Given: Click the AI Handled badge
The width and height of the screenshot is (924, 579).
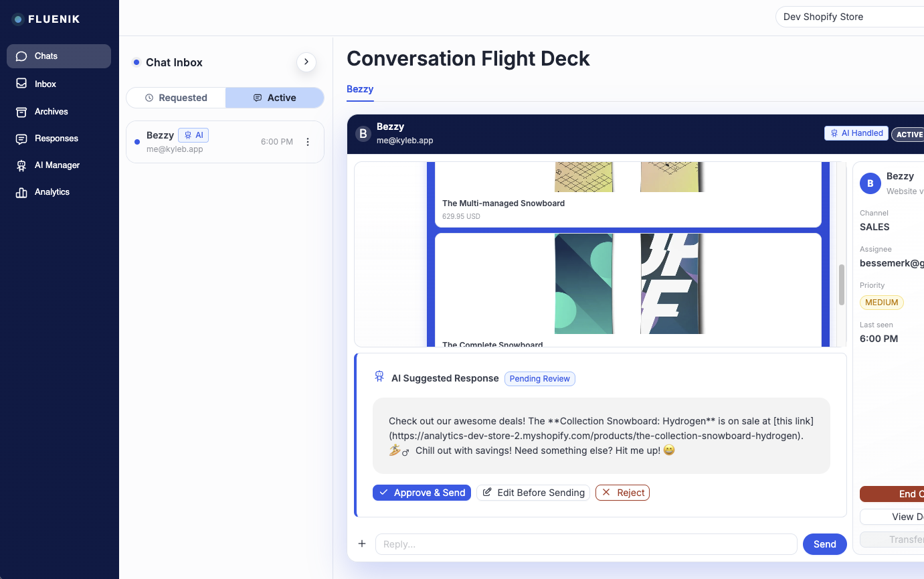Looking at the screenshot, I should click(x=856, y=133).
